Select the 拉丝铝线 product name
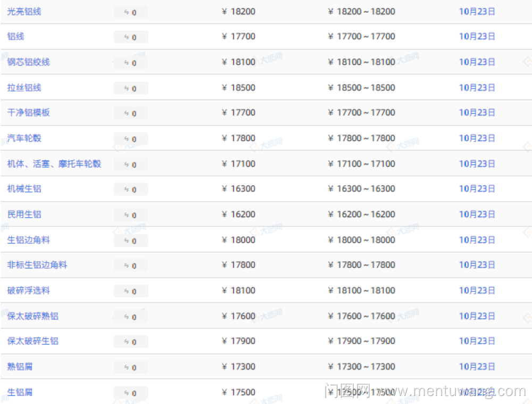 point(24,87)
